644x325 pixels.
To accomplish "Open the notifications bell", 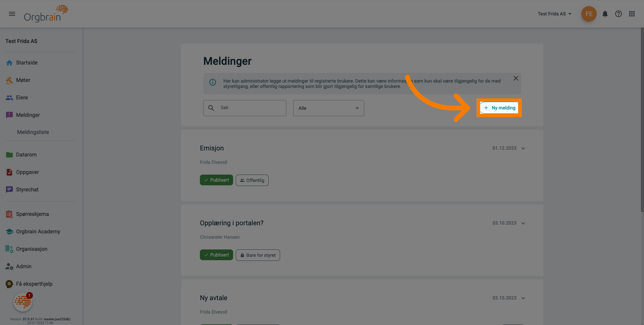I will click(605, 14).
